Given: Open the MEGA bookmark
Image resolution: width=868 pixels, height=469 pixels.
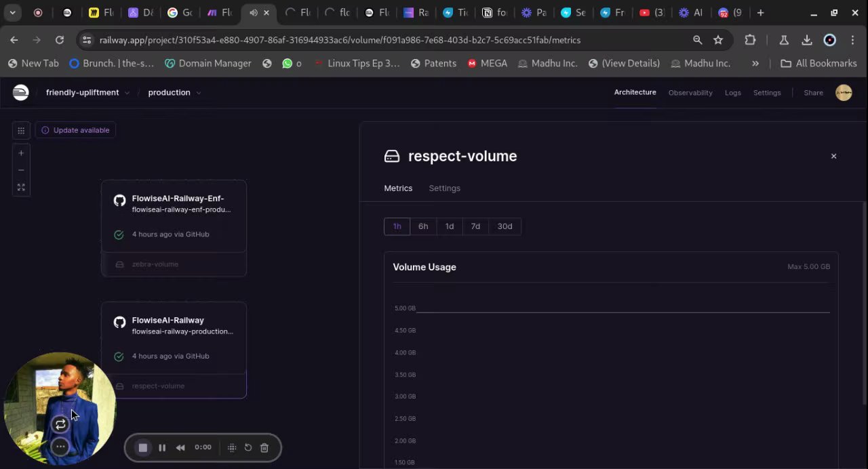Looking at the screenshot, I should click(x=487, y=63).
